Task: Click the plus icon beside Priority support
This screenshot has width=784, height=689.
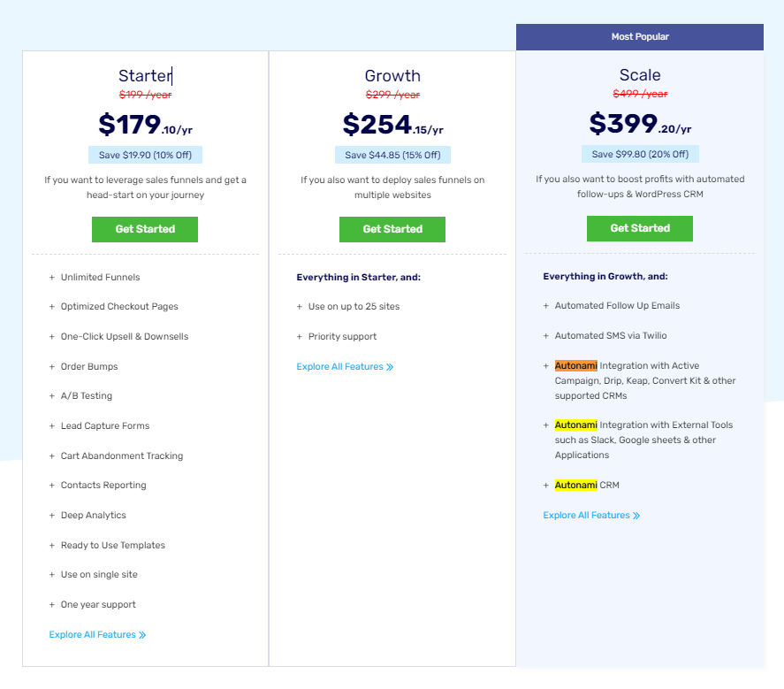Action: [300, 337]
